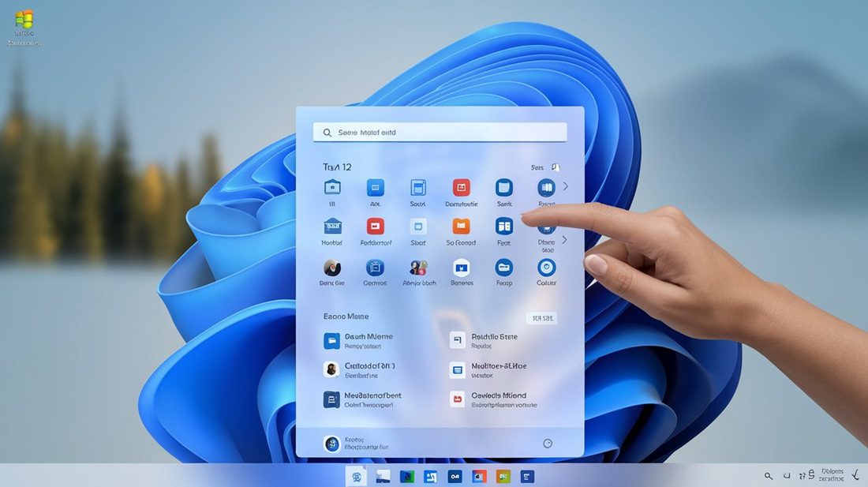
Task: Open the last blue document taskbar icon
Action: pyautogui.click(x=527, y=477)
